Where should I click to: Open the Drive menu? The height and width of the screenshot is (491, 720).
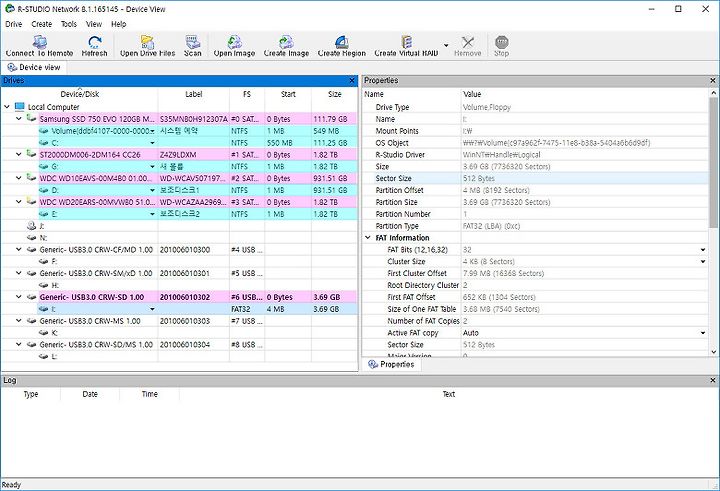click(x=13, y=24)
